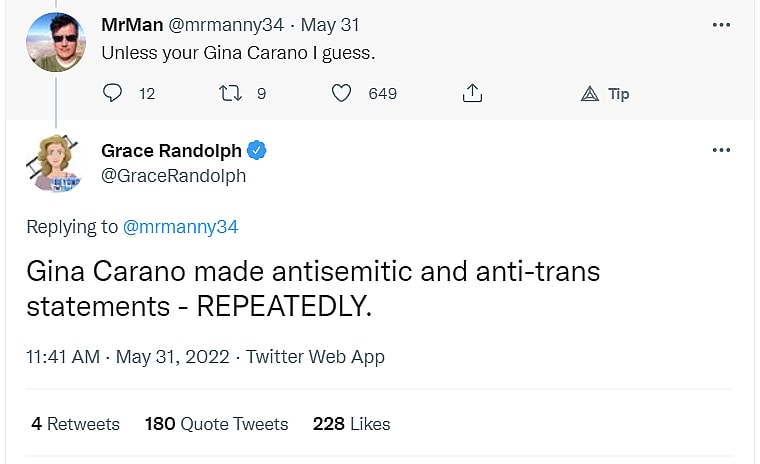Like MrMan's tweet with heart icon
Image resolution: width=760 pixels, height=464 pixels.
(342, 93)
